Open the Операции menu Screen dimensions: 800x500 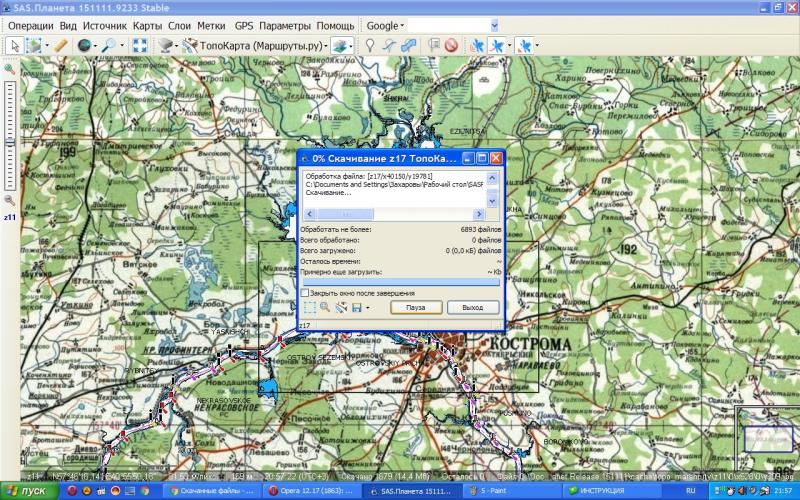pyautogui.click(x=30, y=24)
